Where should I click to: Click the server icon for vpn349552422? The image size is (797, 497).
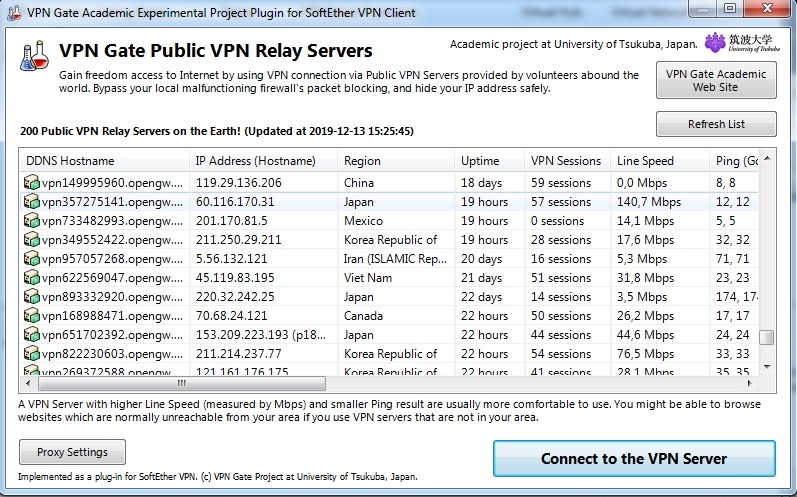[32, 239]
